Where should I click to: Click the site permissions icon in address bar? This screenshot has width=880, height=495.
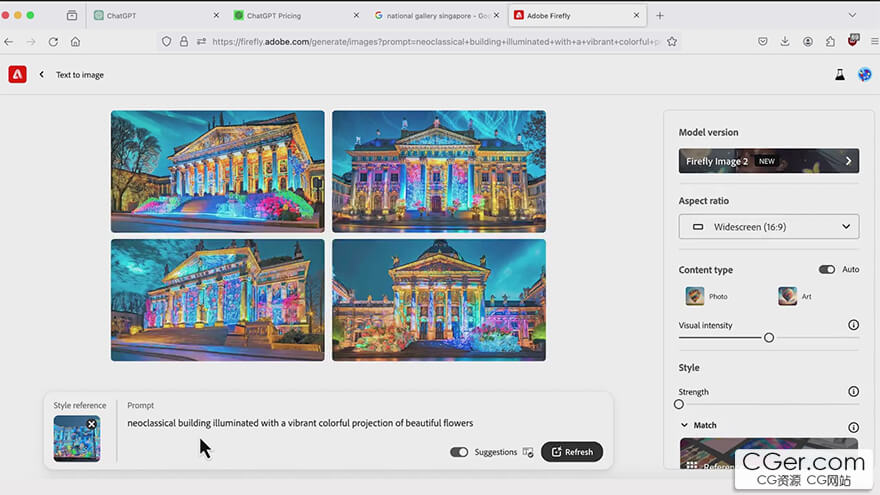201,42
